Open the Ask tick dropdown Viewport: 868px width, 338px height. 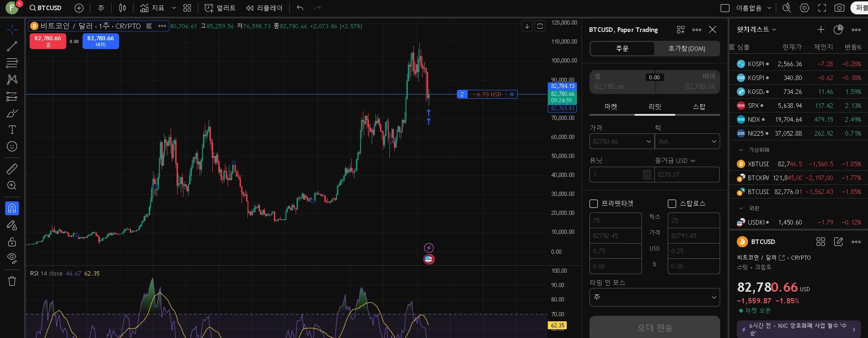(x=687, y=141)
